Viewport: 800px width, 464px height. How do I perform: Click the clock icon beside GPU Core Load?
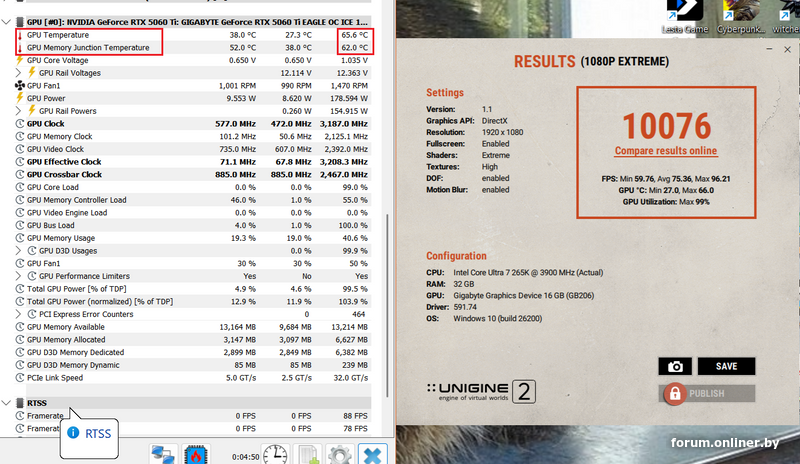pyautogui.click(x=20, y=187)
